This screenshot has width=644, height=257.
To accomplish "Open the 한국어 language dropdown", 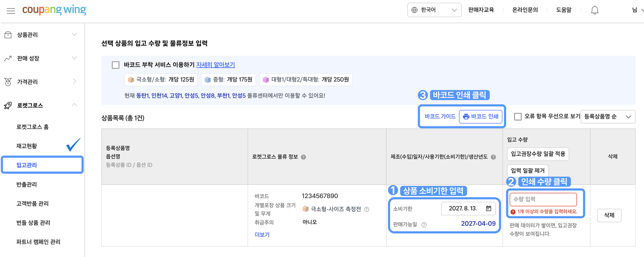I will (434, 10).
